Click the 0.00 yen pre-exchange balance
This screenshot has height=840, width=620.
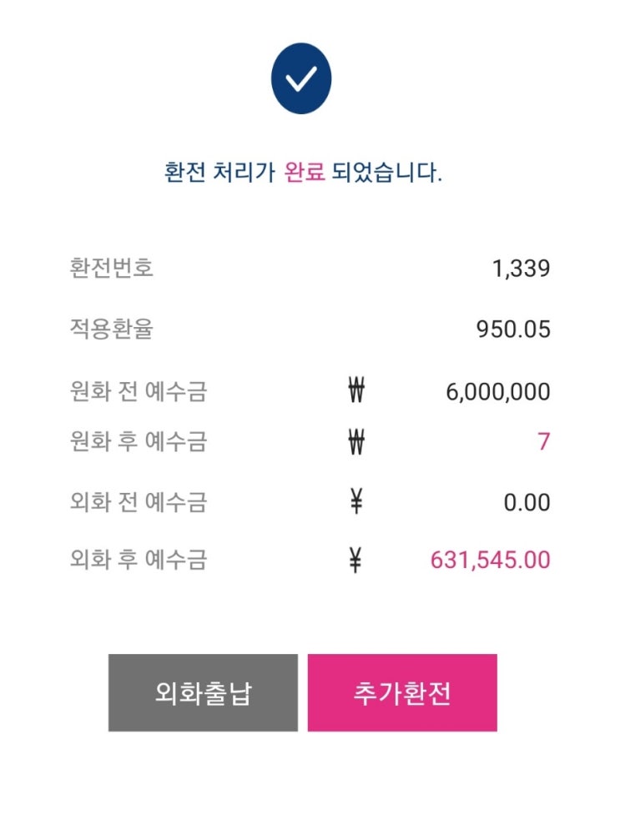tap(527, 502)
